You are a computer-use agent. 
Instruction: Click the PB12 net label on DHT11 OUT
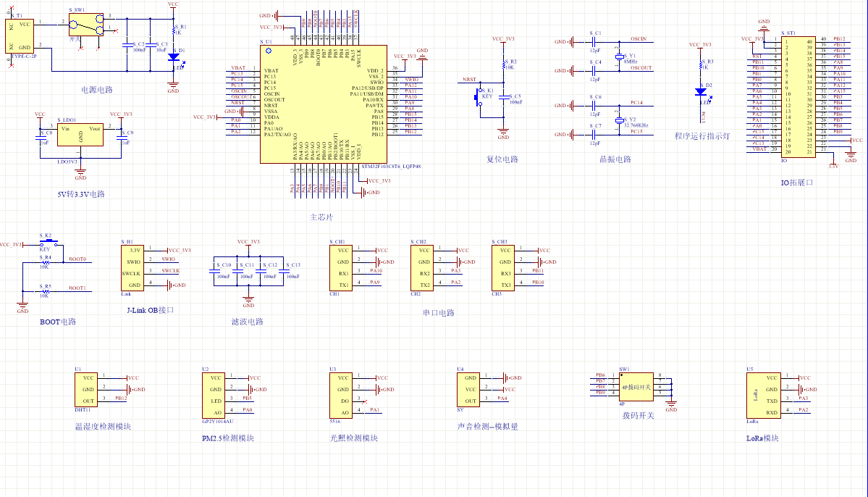[x=121, y=398]
